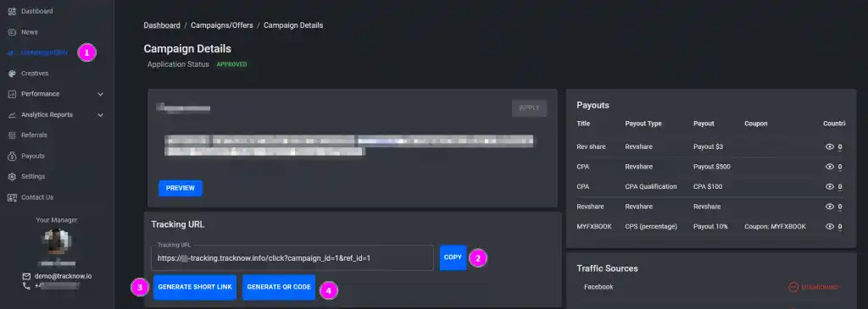Viewport: 868px width, 309px height.
Task: Open Settings from the sidebar
Action: coord(33,176)
